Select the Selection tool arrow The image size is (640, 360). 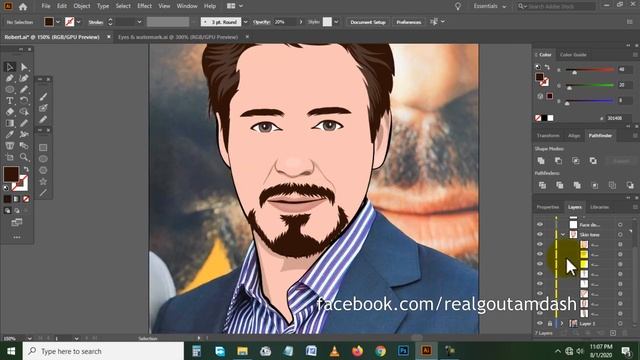coord(10,67)
